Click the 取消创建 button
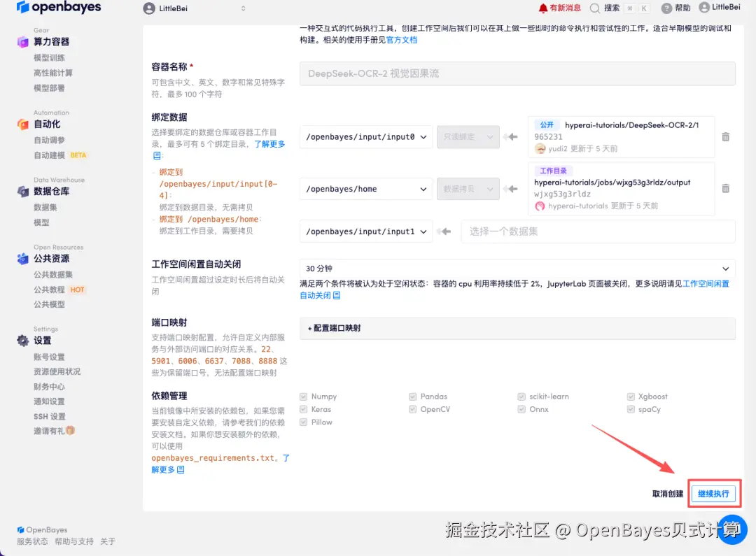 tap(667, 494)
